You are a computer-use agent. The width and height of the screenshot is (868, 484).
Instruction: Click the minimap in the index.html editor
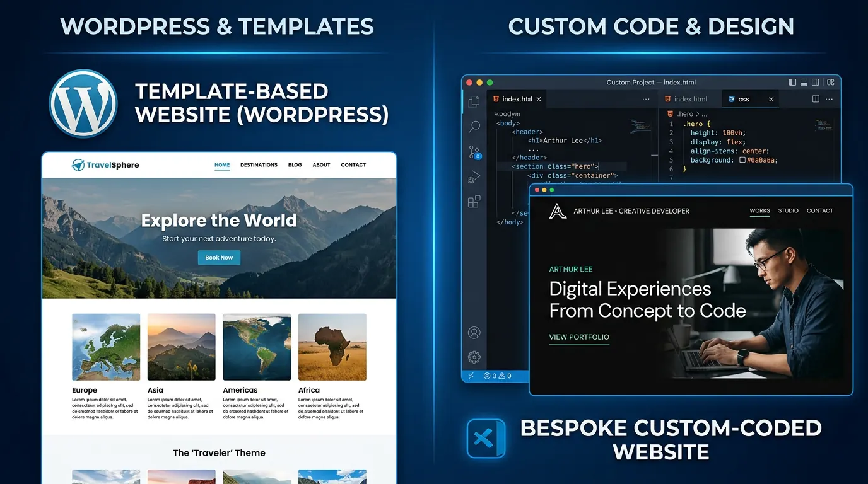(640, 126)
